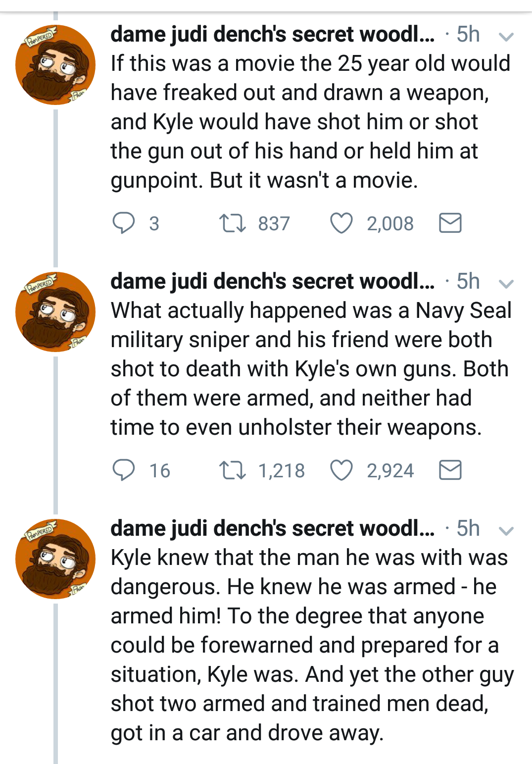Open the first tweet's author avatar
532x764 pixels.
point(55,65)
